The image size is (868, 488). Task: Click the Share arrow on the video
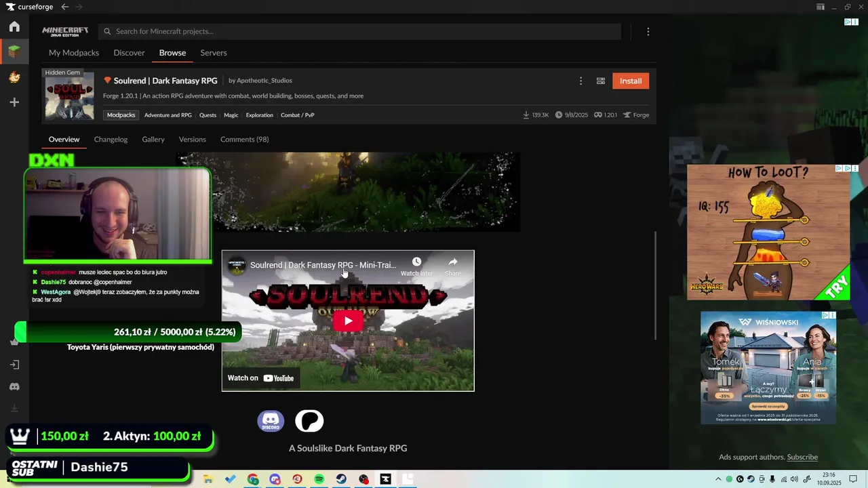pyautogui.click(x=453, y=266)
